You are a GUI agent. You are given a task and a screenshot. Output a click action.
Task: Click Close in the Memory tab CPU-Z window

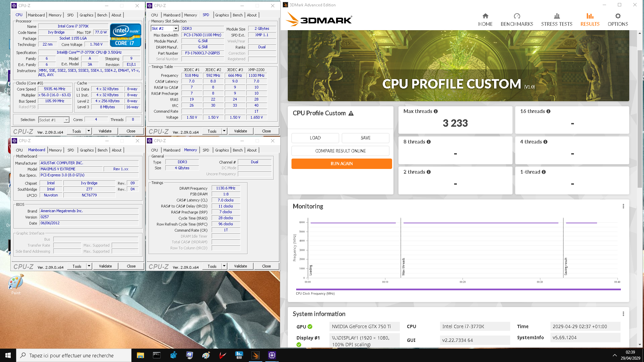click(x=266, y=266)
